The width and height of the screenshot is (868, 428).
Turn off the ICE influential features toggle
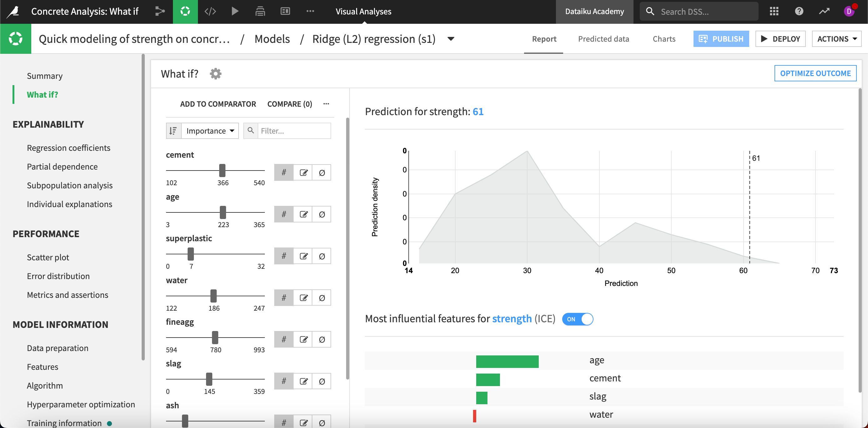tap(577, 319)
